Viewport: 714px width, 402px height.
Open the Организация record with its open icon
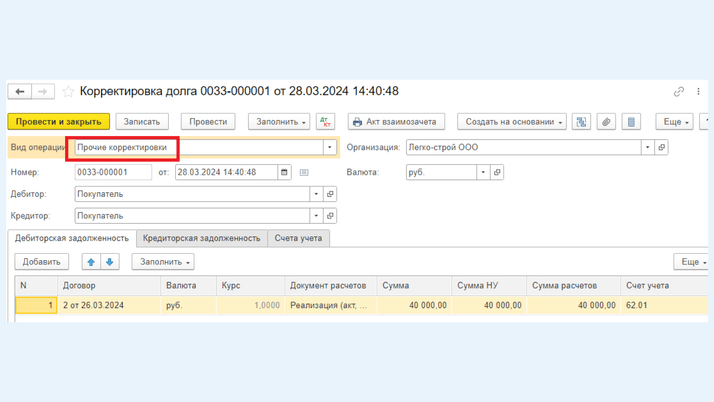[662, 147]
